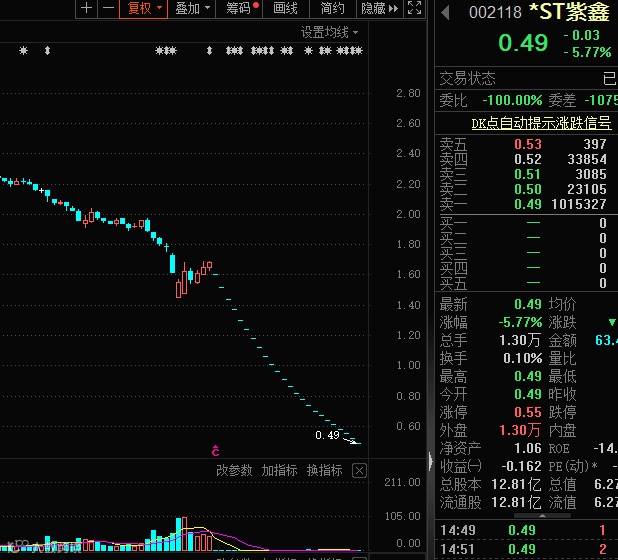This screenshot has height=560, width=618.
Task: Select the 卖二 price 0.50
Action: (x=528, y=189)
